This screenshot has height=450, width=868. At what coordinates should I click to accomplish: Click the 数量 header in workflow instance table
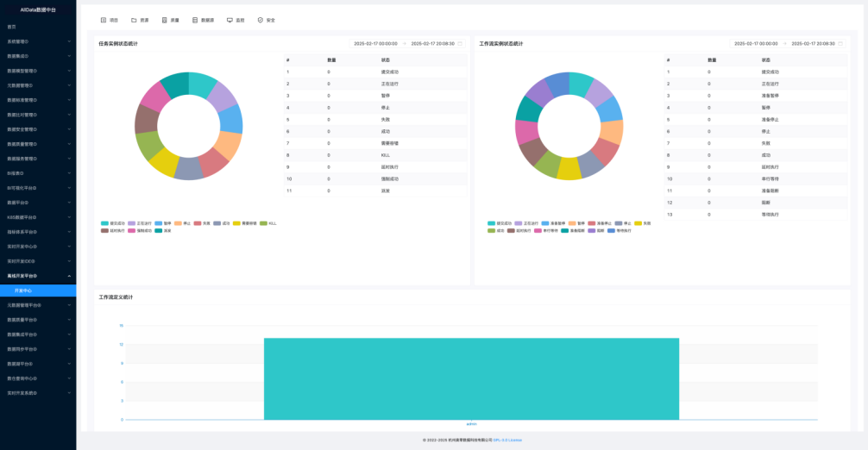tap(712, 59)
